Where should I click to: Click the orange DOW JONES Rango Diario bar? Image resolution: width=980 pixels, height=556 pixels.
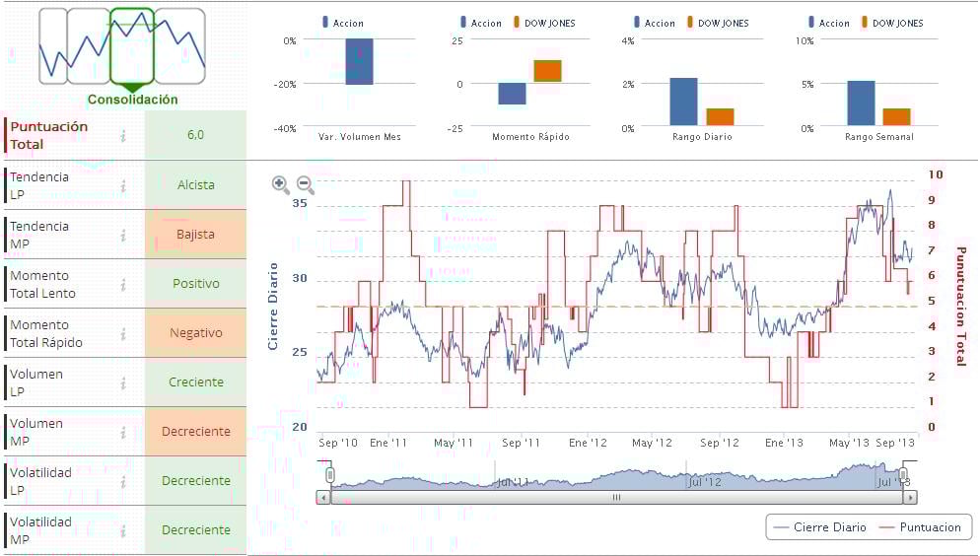pos(720,117)
